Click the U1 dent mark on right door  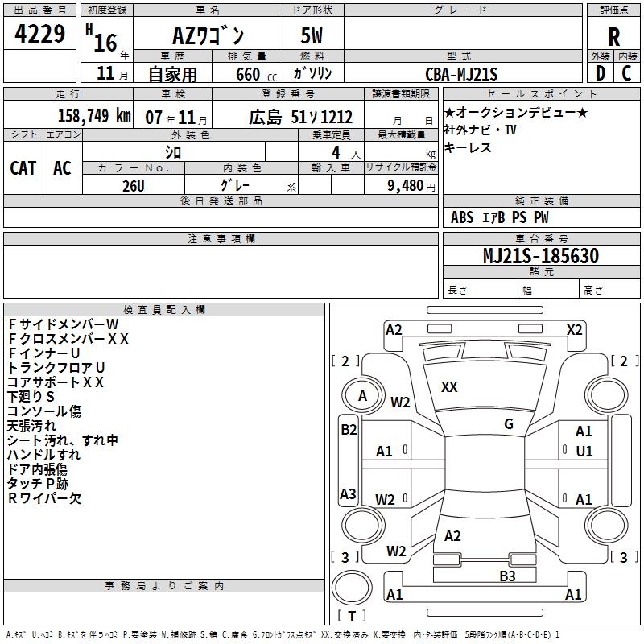584,452
